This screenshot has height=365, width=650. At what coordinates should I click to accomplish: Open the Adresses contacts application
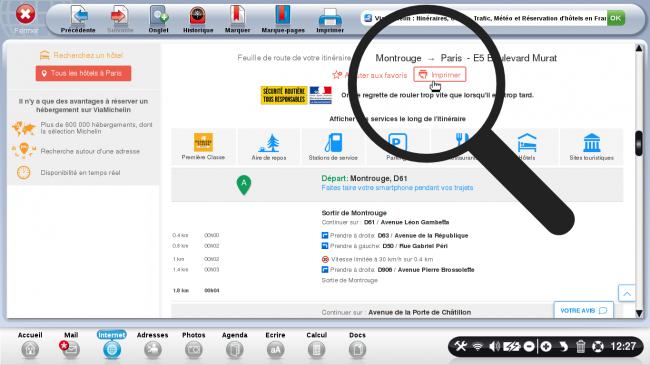coord(153,345)
